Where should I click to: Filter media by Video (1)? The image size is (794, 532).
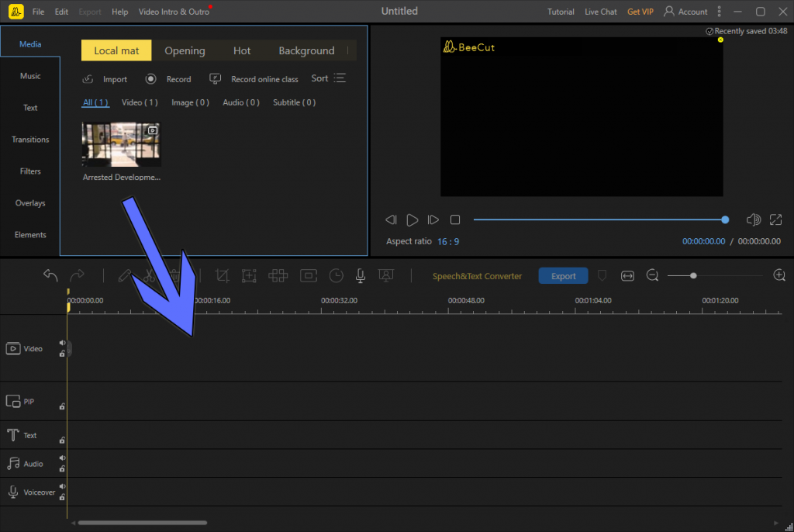click(x=140, y=102)
